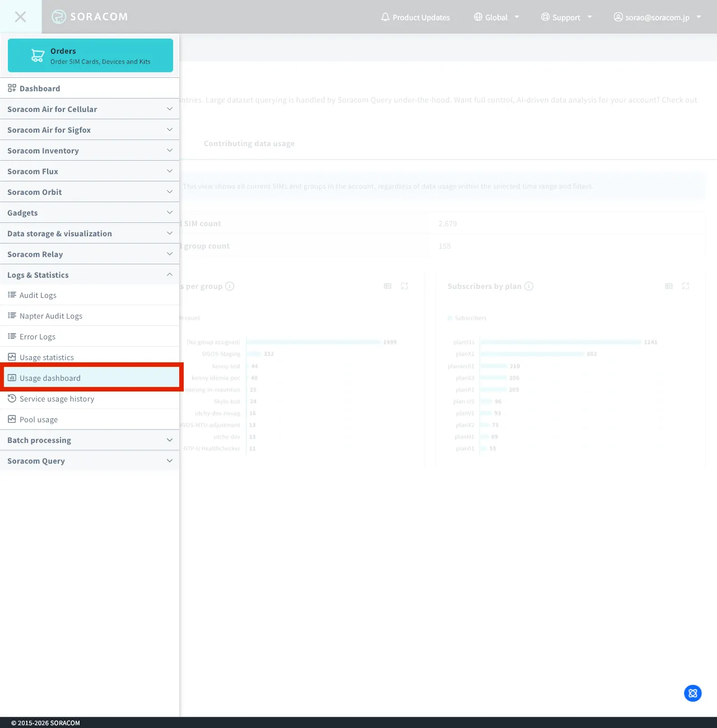Open the Orders SIM cards button
Viewport: 717px width, 728px height.
click(x=90, y=55)
